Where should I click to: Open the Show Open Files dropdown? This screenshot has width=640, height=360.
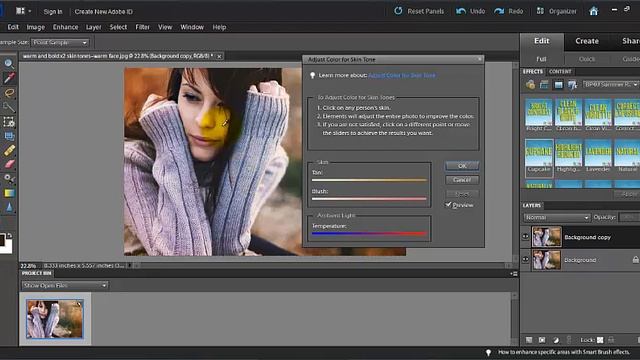pyautogui.click(x=64, y=285)
